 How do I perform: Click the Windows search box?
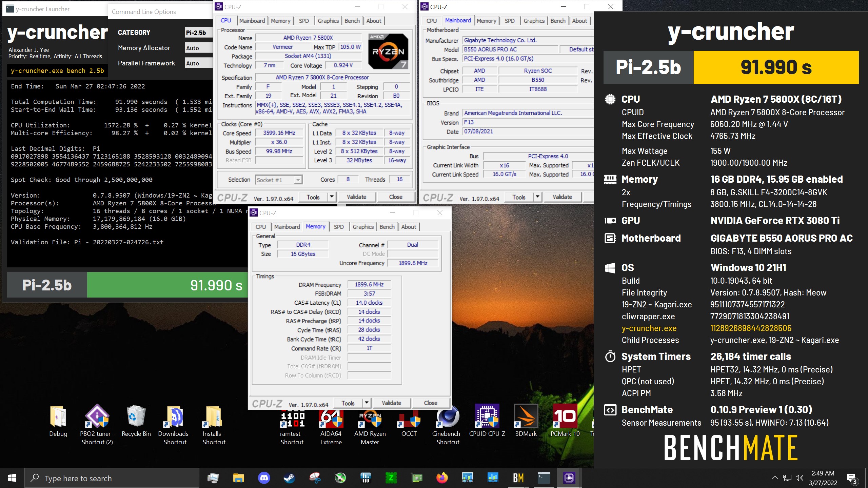112,478
